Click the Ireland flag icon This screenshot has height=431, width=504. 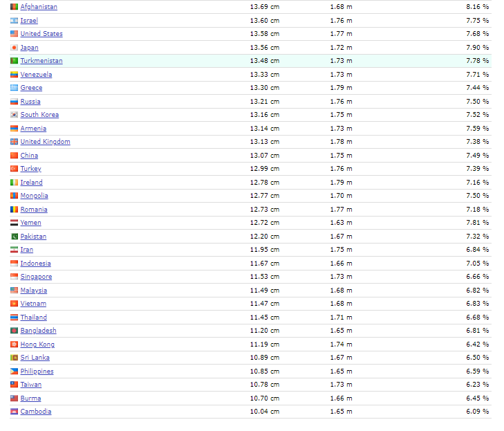pyautogui.click(x=14, y=183)
